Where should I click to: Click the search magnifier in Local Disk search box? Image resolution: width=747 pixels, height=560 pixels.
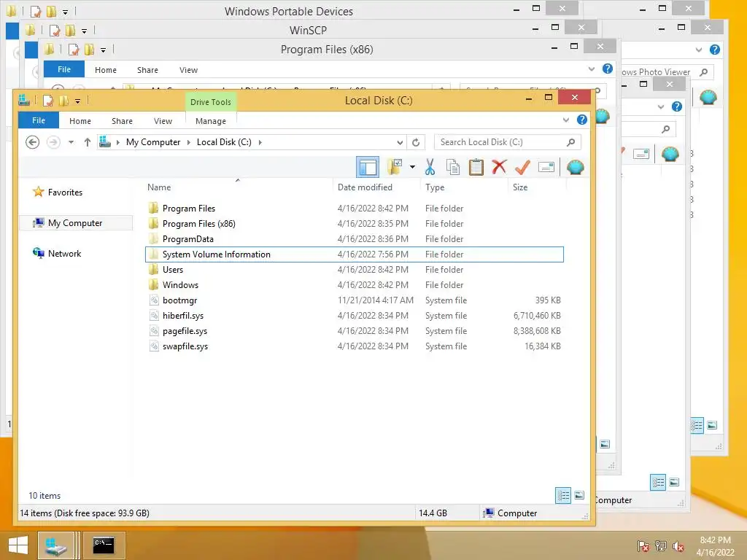pyautogui.click(x=570, y=142)
